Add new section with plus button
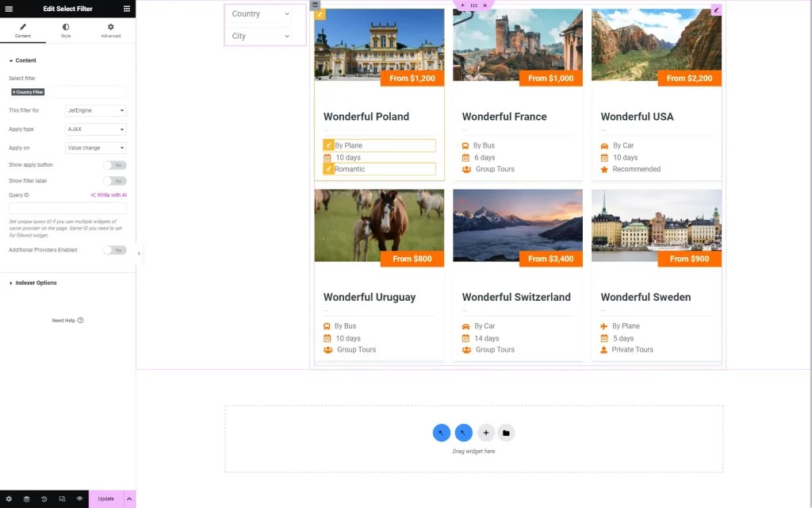This screenshot has width=812, height=508. tap(486, 433)
